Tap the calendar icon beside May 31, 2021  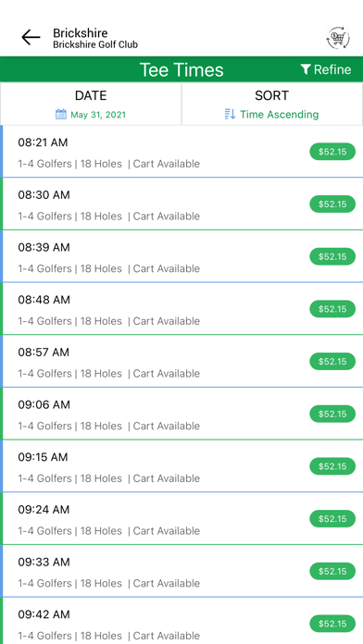[x=61, y=114]
